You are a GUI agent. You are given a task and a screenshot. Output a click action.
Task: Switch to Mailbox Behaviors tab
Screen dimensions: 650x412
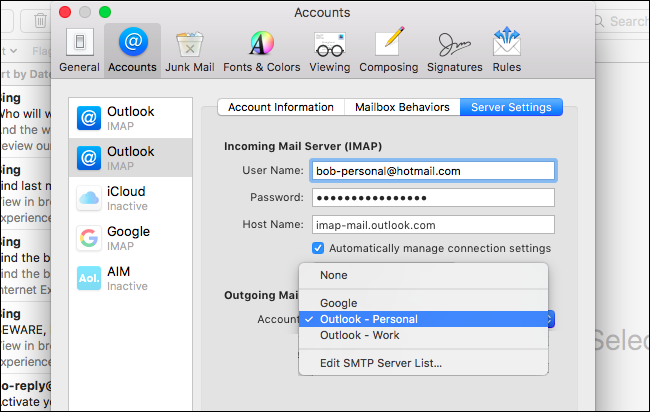402,107
